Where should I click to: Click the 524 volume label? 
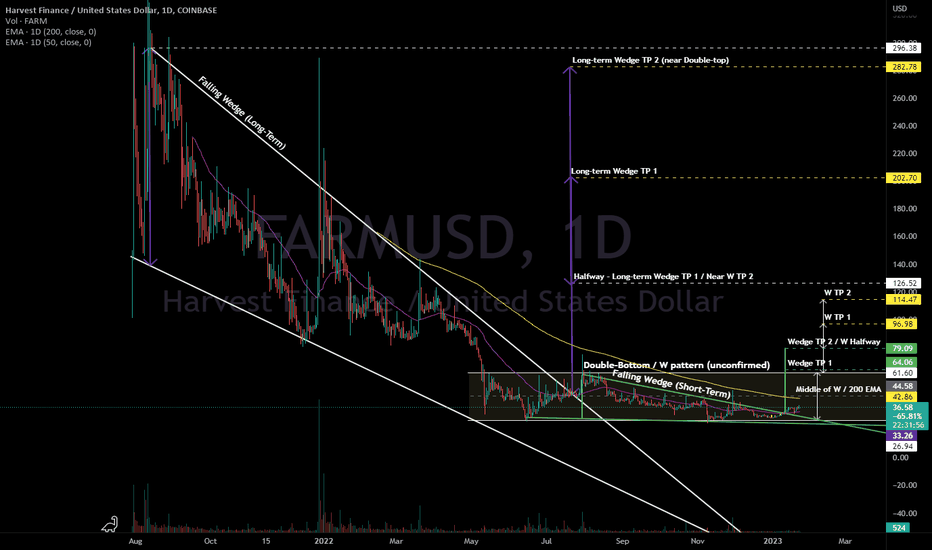899,527
